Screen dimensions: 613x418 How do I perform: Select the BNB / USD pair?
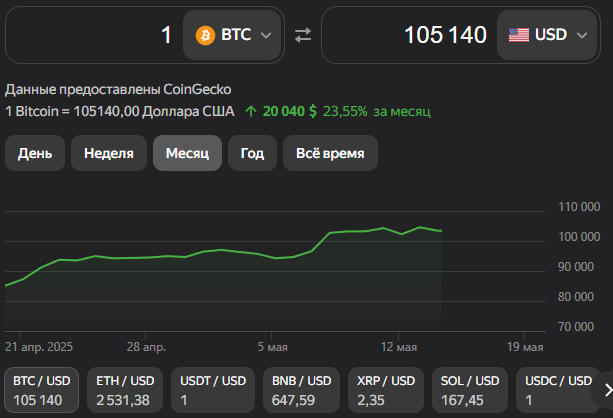(301, 390)
